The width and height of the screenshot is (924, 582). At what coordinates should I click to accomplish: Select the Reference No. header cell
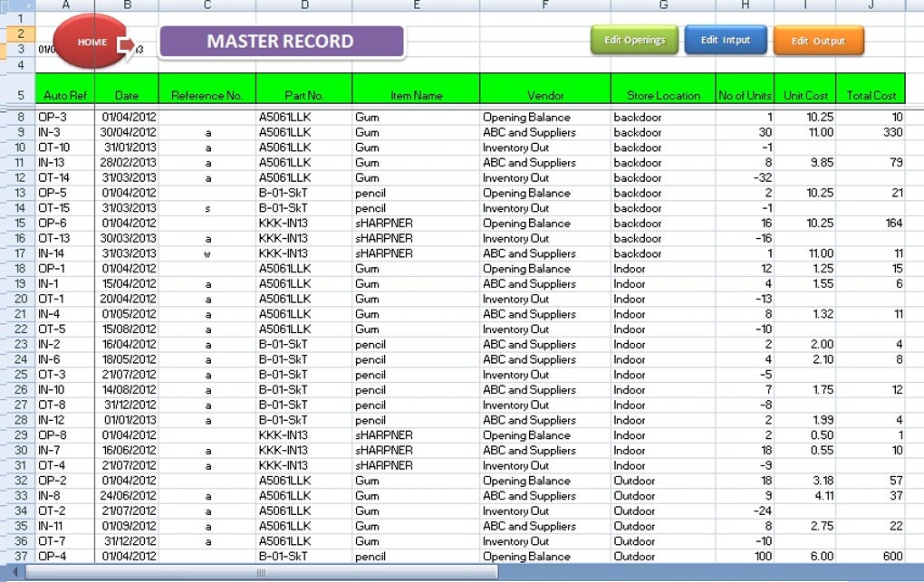click(207, 89)
